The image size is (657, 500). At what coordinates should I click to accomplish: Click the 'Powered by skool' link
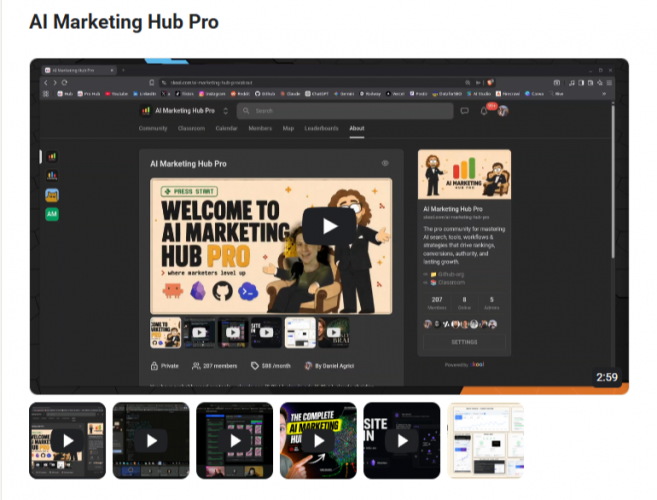point(464,365)
